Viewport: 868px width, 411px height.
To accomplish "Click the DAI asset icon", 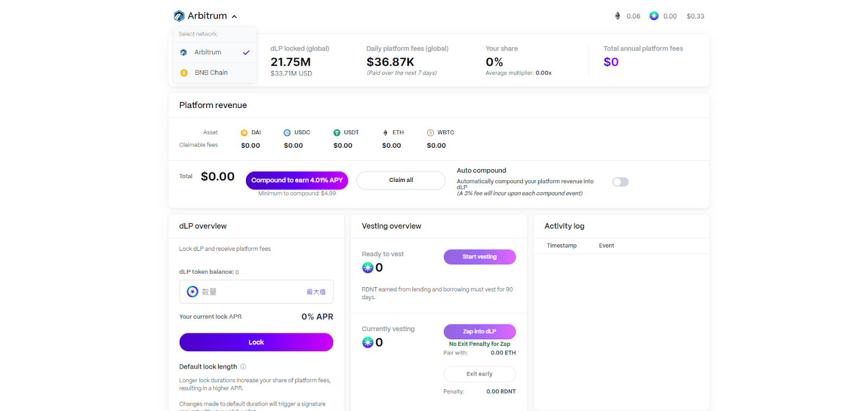I will pyautogui.click(x=244, y=133).
